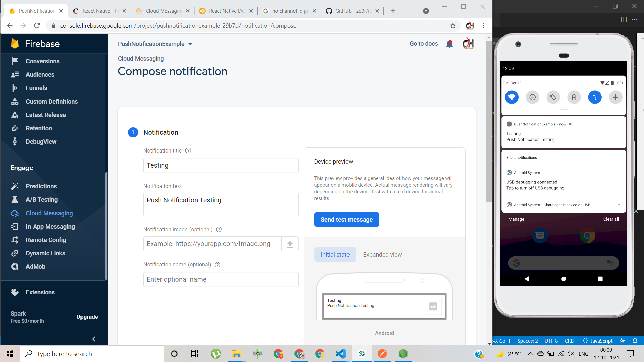Click Notification name optional field
The width and height of the screenshot is (644, 362).
pyautogui.click(x=221, y=280)
